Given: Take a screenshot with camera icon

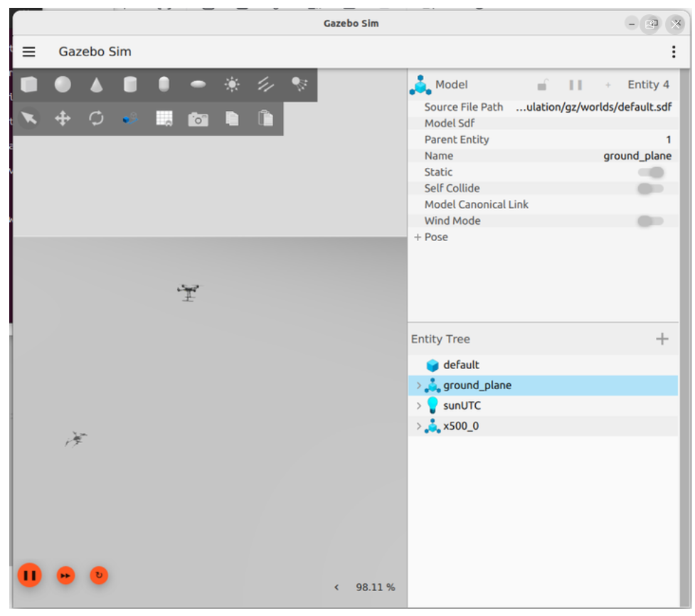Looking at the screenshot, I should tap(198, 119).
